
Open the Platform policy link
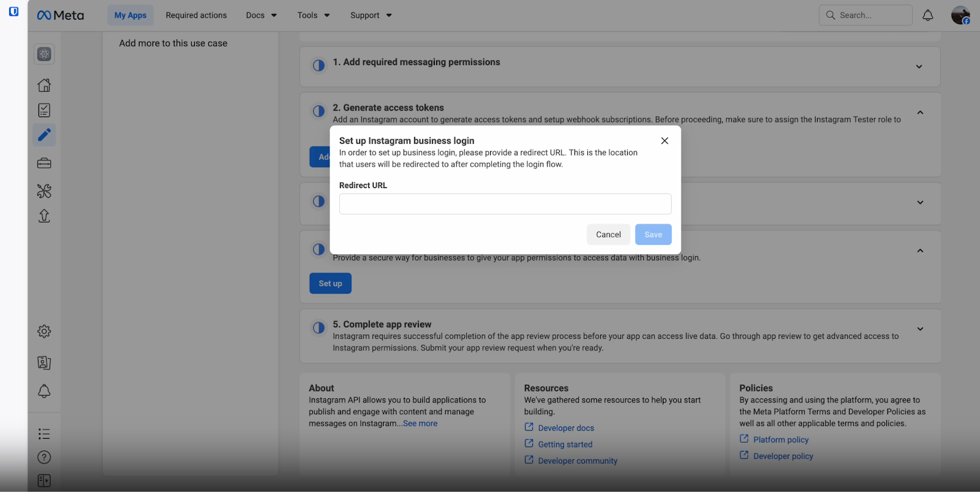click(781, 440)
